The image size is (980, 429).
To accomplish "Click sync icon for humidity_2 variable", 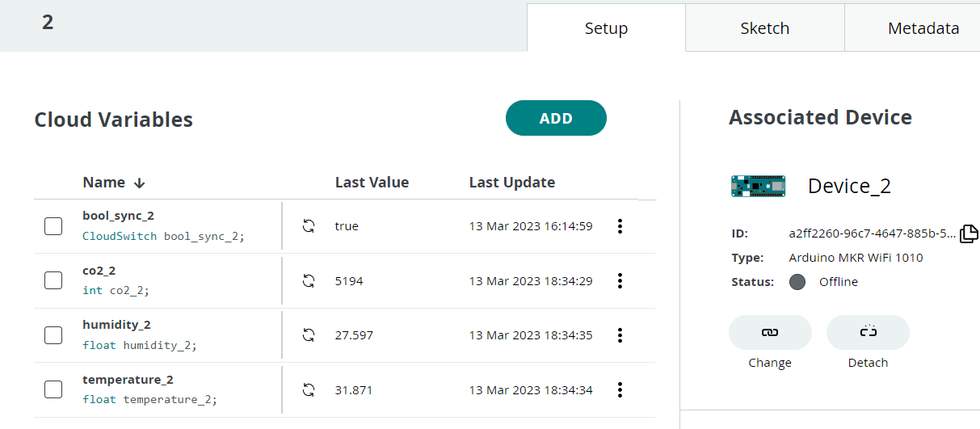I will [308, 335].
